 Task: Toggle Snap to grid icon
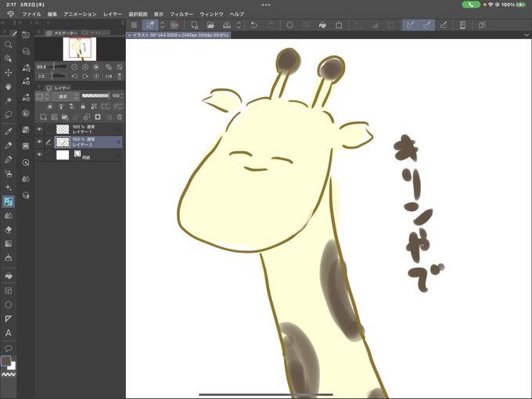click(444, 25)
